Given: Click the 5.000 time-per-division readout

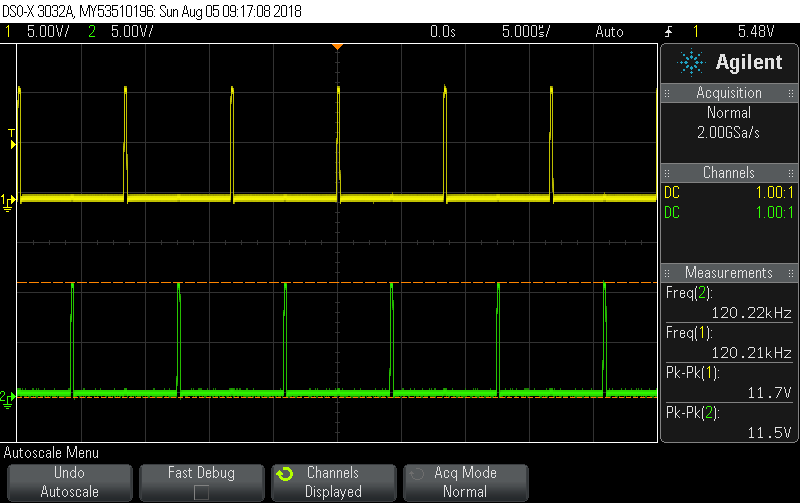Looking at the screenshot, I should [526, 32].
